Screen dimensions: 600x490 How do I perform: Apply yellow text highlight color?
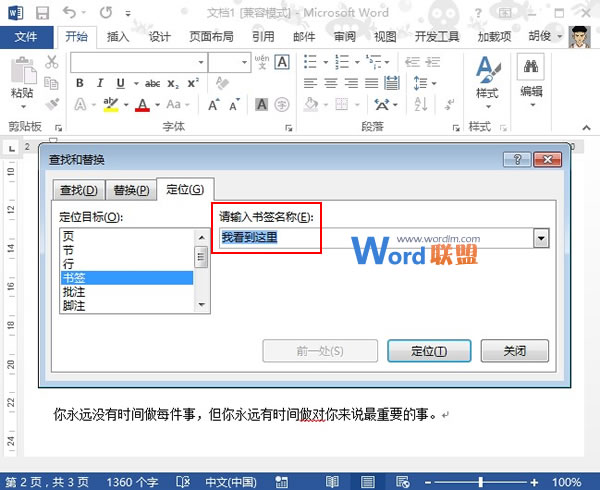(x=111, y=104)
